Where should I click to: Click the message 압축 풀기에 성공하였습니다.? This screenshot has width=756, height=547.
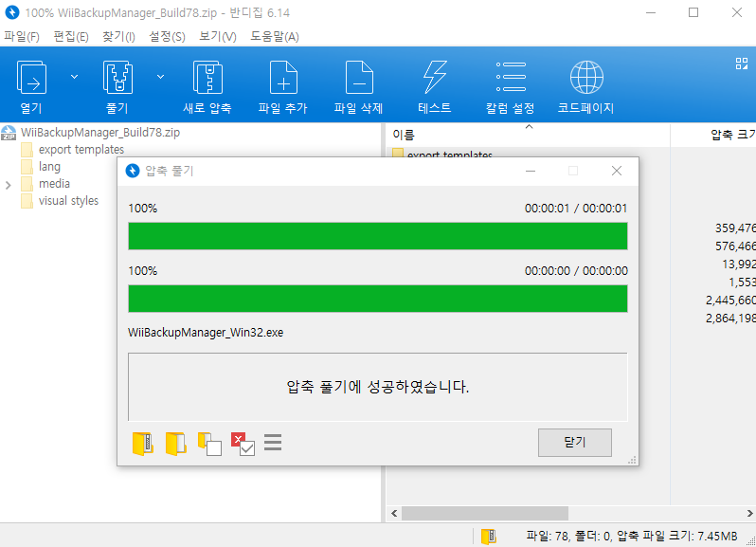tap(378, 387)
